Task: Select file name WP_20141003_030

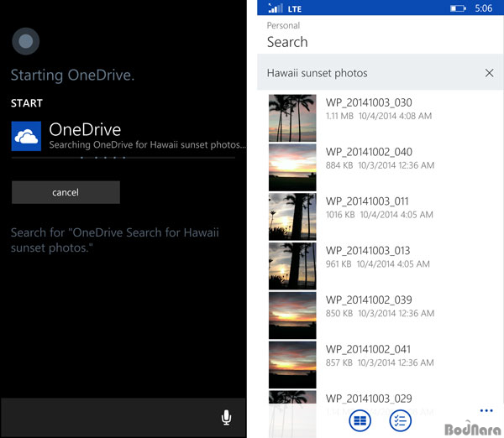Action: pyautogui.click(x=369, y=103)
